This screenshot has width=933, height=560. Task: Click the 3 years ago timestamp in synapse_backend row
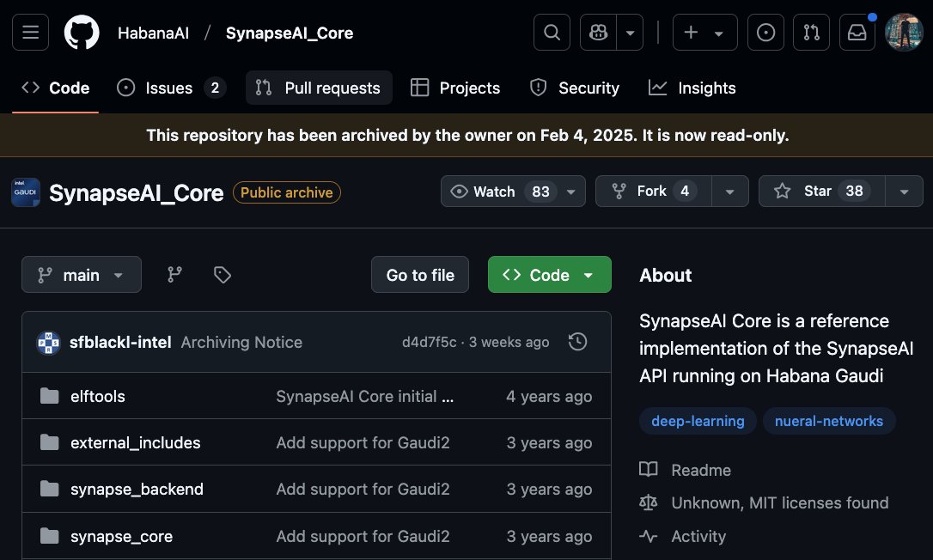549,490
